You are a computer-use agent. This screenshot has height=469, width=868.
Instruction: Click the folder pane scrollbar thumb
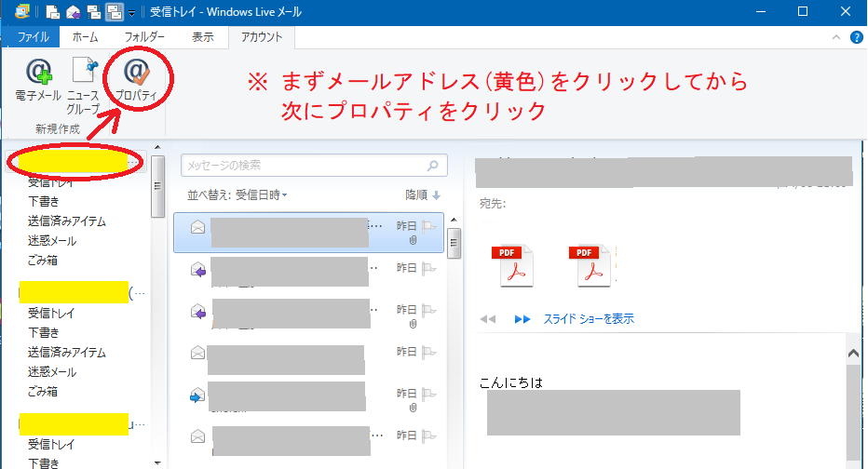click(x=157, y=186)
